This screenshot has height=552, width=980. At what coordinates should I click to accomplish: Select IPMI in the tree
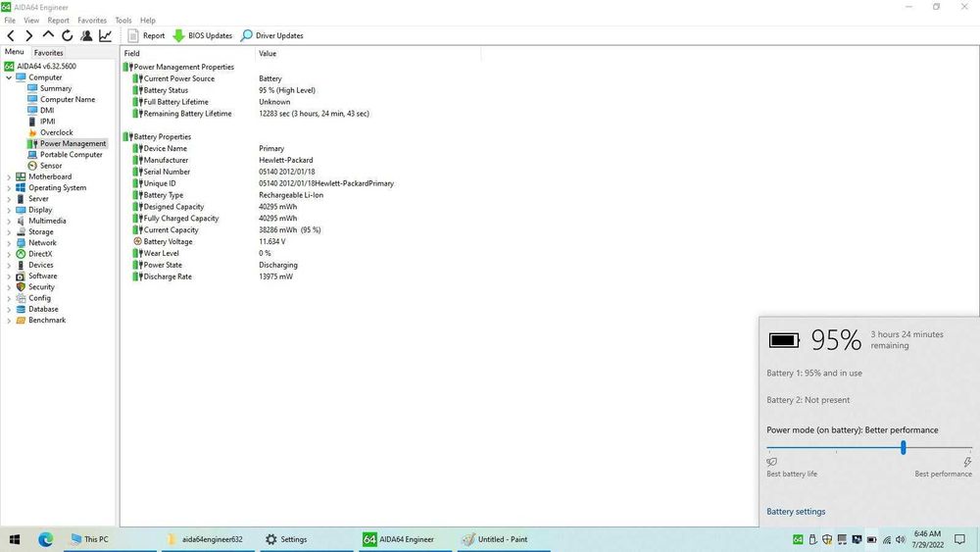[x=47, y=122]
